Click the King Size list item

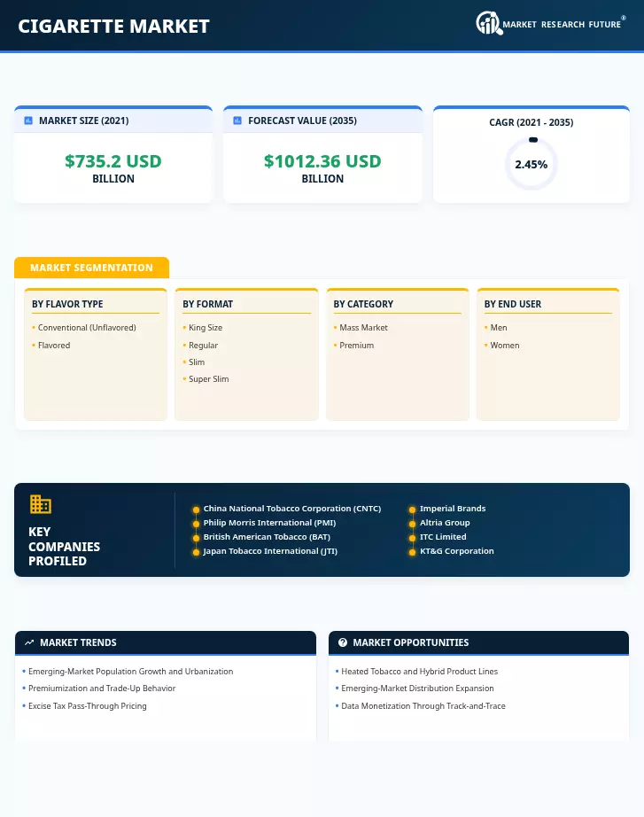pos(206,328)
